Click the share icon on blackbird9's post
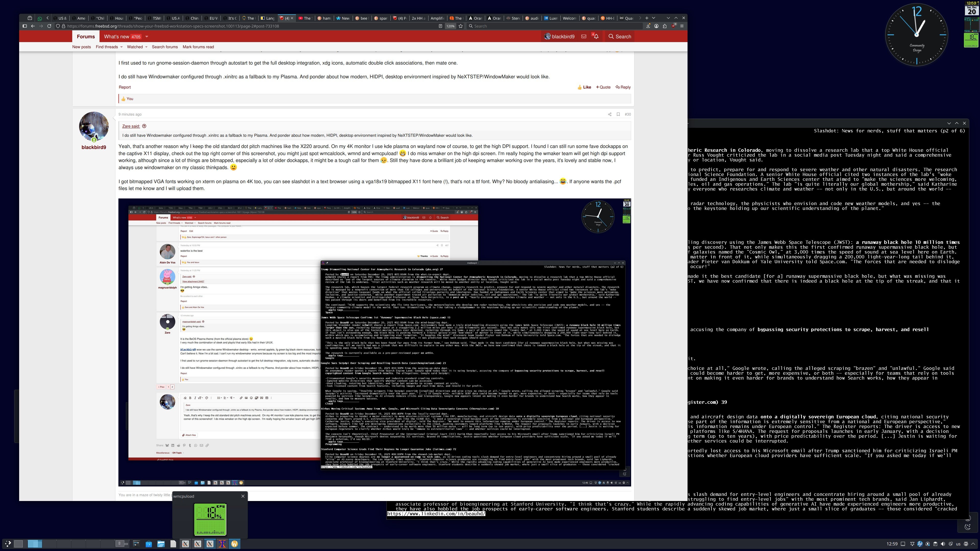The image size is (980, 551). [610, 114]
